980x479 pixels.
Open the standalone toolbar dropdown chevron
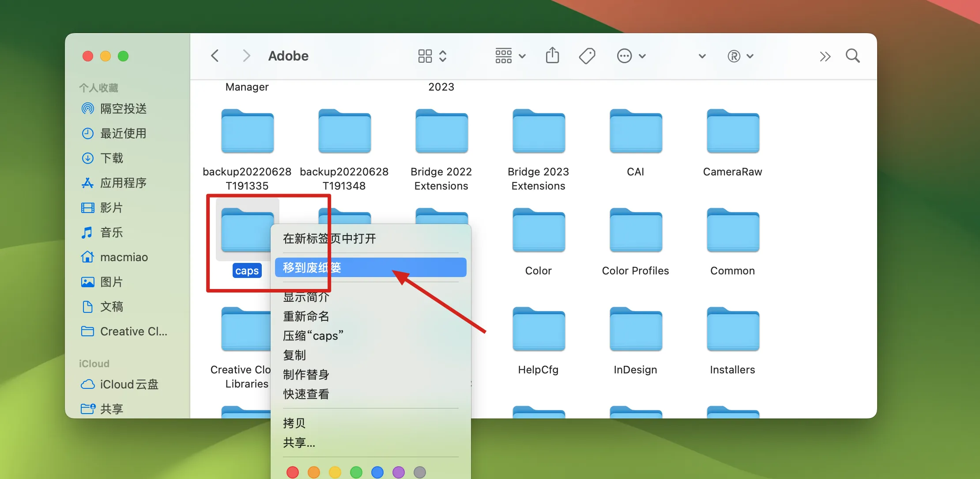pyautogui.click(x=702, y=56)
